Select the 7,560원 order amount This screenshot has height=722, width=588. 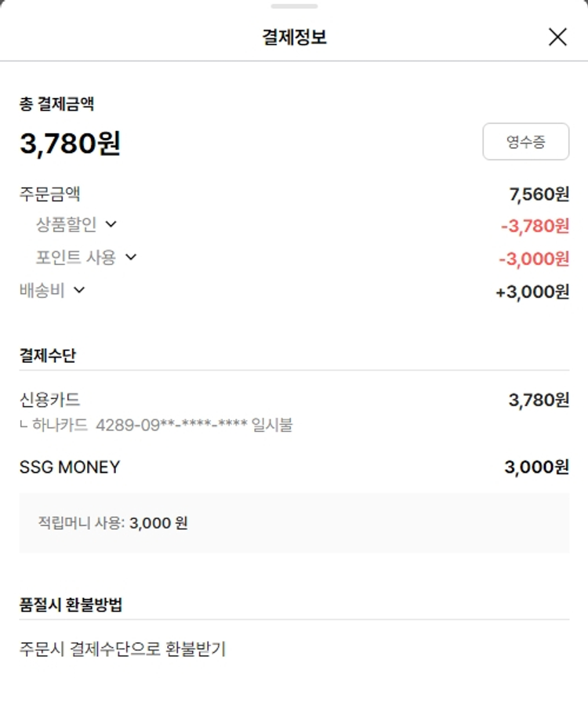pos(539,194)
